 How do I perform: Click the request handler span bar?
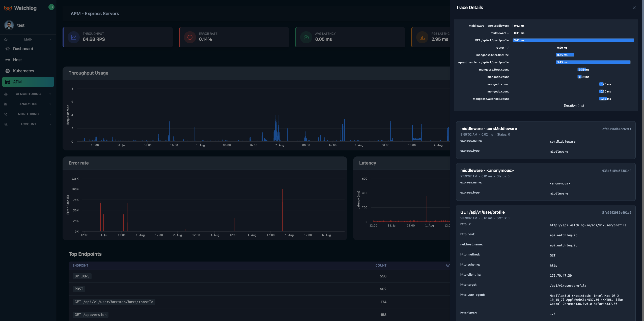click(593, 62)
